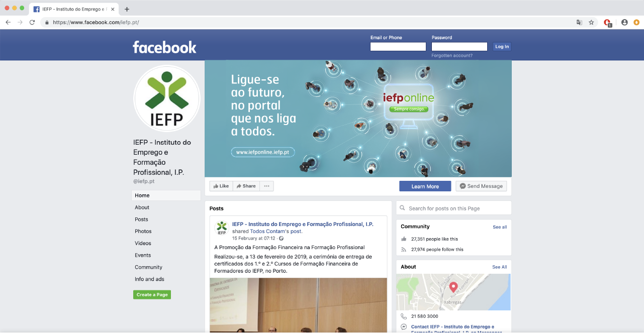This screenshot has height=333, width=644.
Task: Open the Todos Contam's post link
Action: tap(276, 232)
